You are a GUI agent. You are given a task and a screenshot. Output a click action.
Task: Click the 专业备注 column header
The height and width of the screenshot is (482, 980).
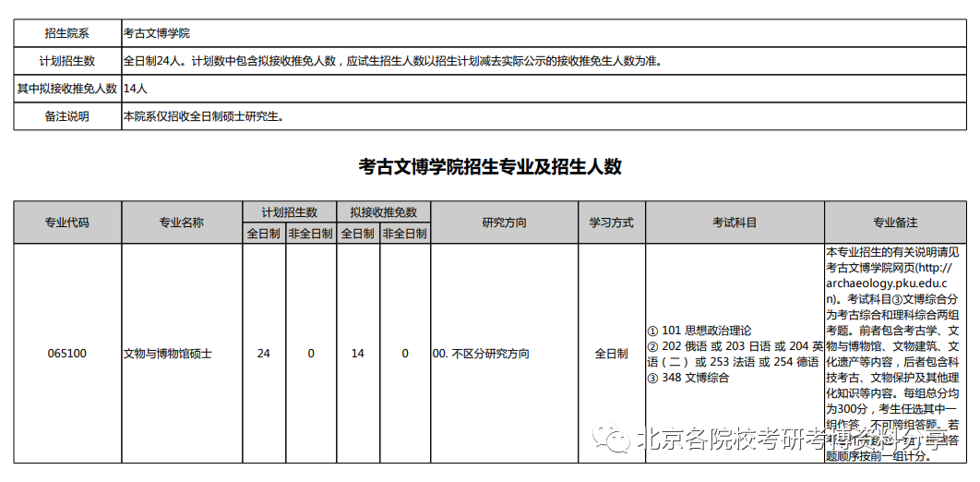point(895,223)
